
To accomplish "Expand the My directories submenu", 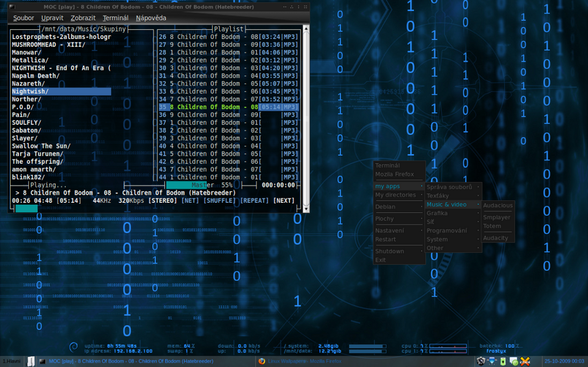I will coord(399,195).
